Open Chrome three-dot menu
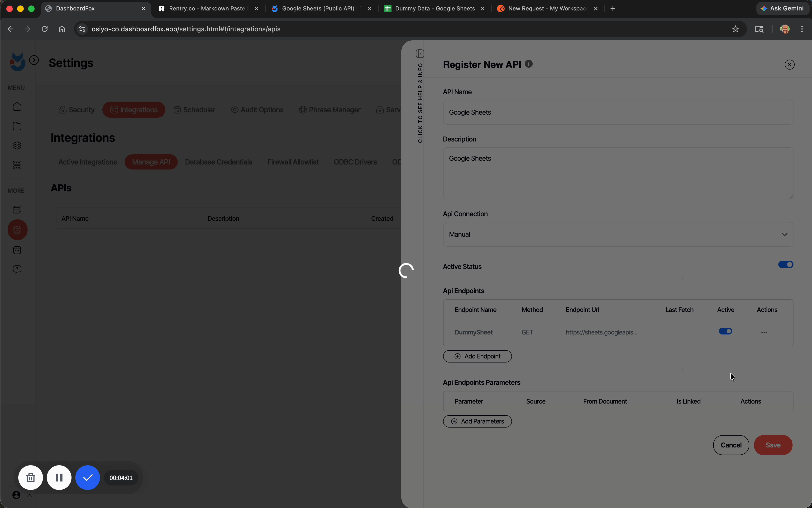The image size is (812, 508). (802, 29)
